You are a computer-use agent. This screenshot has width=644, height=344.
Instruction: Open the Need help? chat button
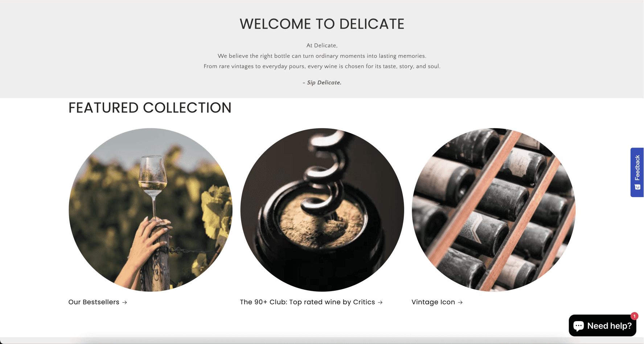click(x=602, y=326)
